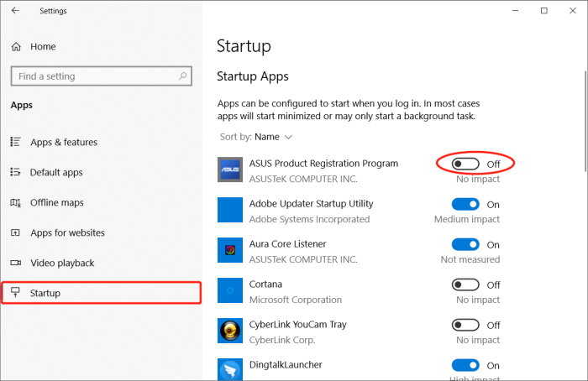
Task: Click the Cortana app icon
Action: click(x=230, y=290)
